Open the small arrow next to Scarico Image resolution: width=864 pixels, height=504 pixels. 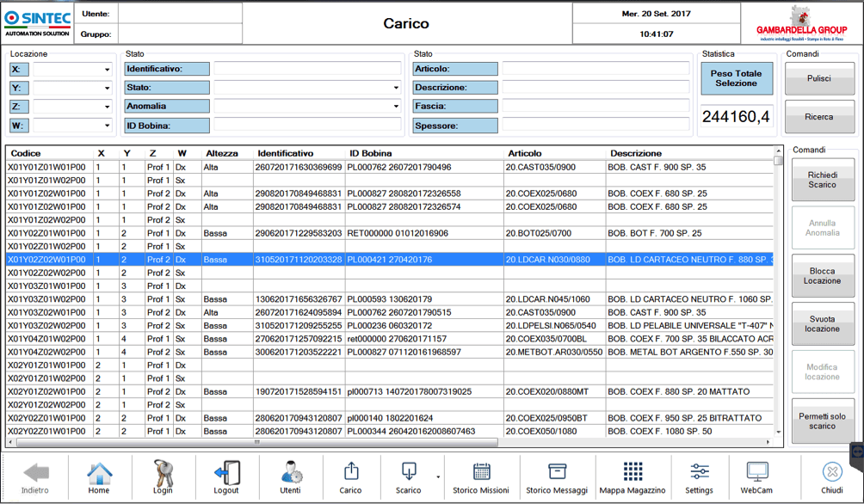click(x=438, y=477)
